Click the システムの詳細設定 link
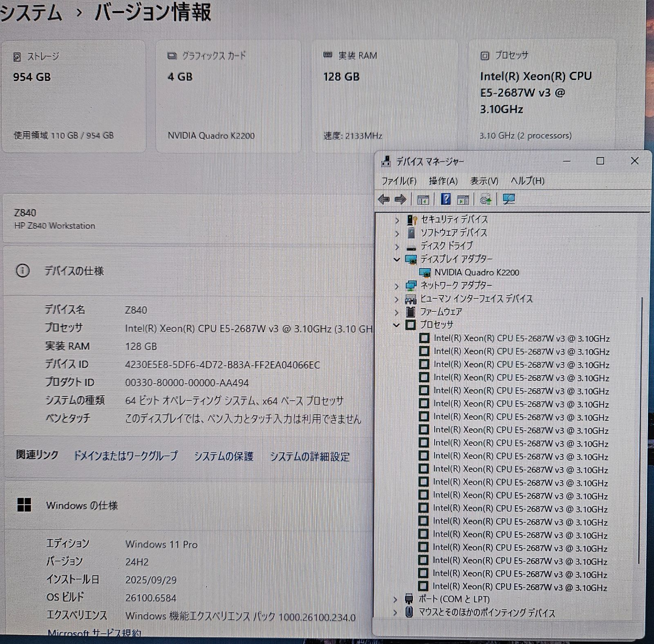 tap(311, 457)
